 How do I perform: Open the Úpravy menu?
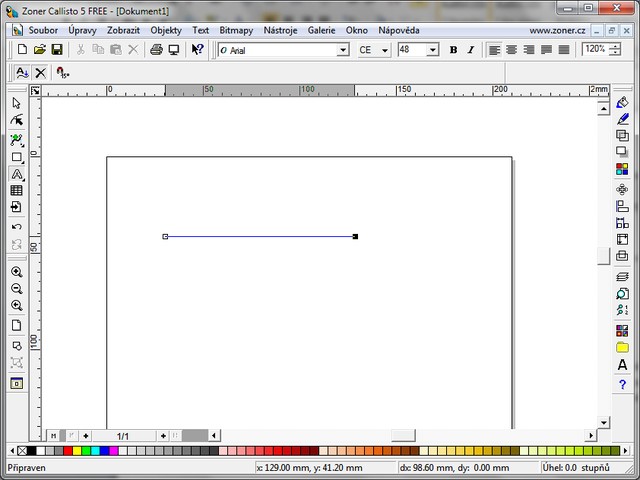coord(82,30)
